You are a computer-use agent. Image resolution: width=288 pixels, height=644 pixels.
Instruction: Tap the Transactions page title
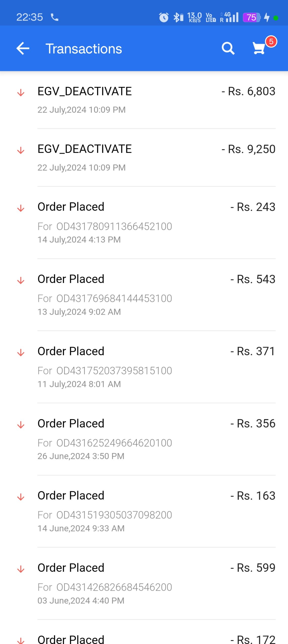[84, 49]
